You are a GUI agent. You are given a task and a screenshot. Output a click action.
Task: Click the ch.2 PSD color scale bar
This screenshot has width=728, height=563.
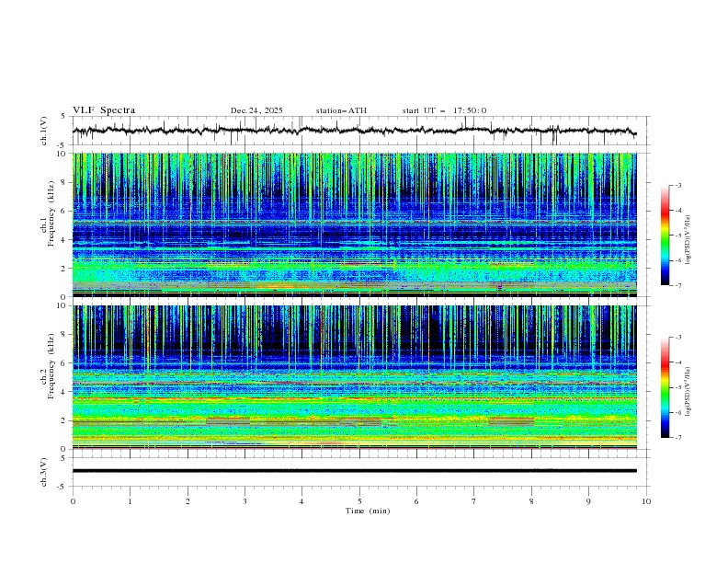665,387
